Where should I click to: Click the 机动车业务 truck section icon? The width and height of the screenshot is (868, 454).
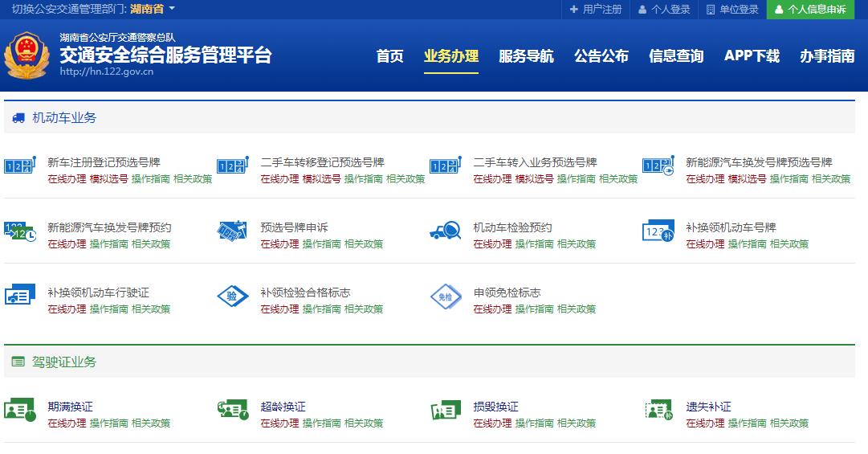pos(18,118)
